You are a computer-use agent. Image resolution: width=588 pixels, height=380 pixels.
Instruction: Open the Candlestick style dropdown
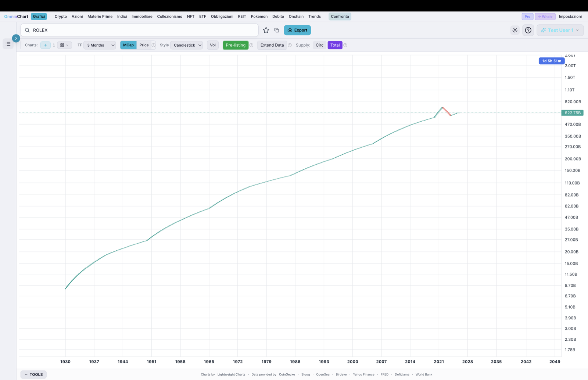pos(187,45)
